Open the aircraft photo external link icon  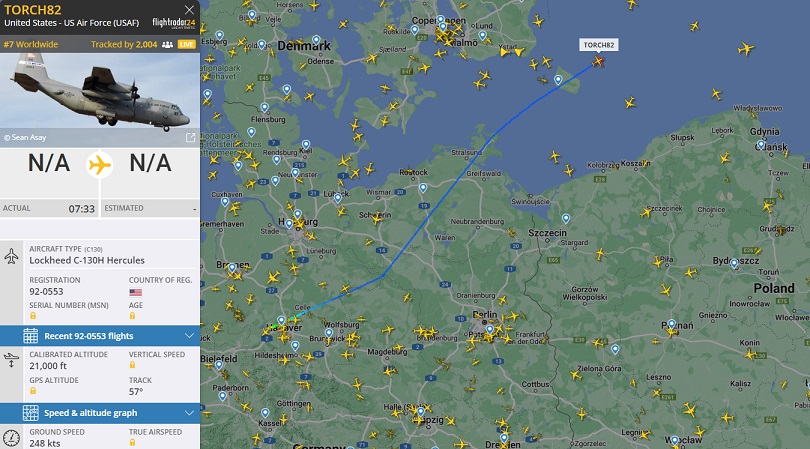coord(190,137)
